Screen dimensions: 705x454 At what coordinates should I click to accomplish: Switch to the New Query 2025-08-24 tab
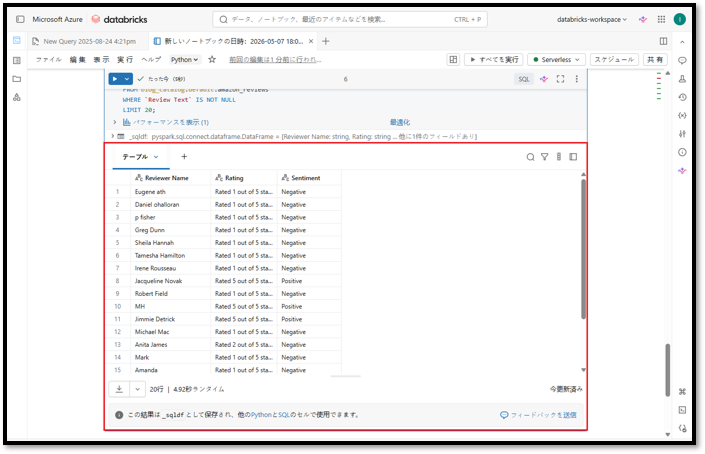click(x=84, y=41)
